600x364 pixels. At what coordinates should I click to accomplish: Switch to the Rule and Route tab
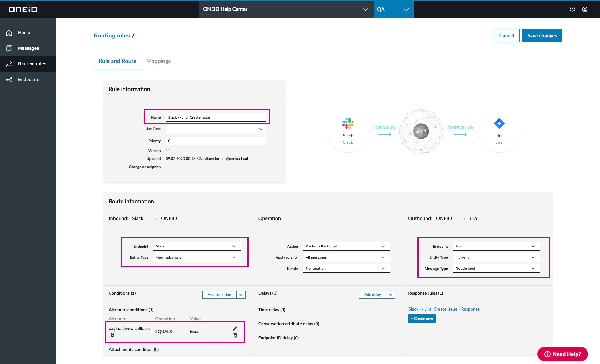(x=117, y=61)
